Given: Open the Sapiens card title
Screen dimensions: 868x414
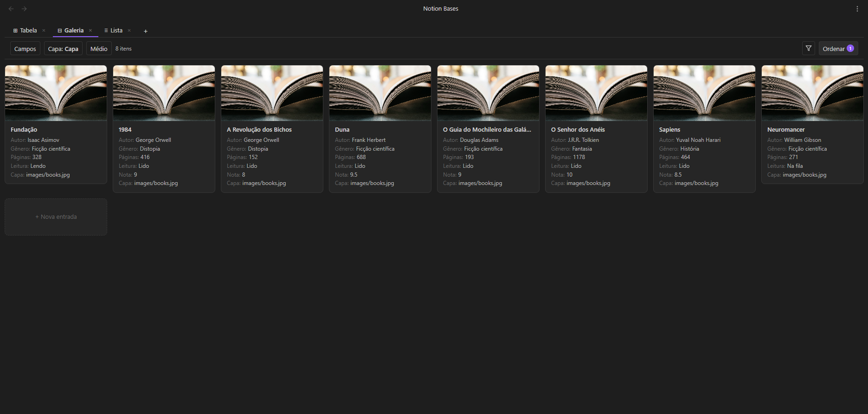Looking at the screenshot, I should (x=669, y=130).
